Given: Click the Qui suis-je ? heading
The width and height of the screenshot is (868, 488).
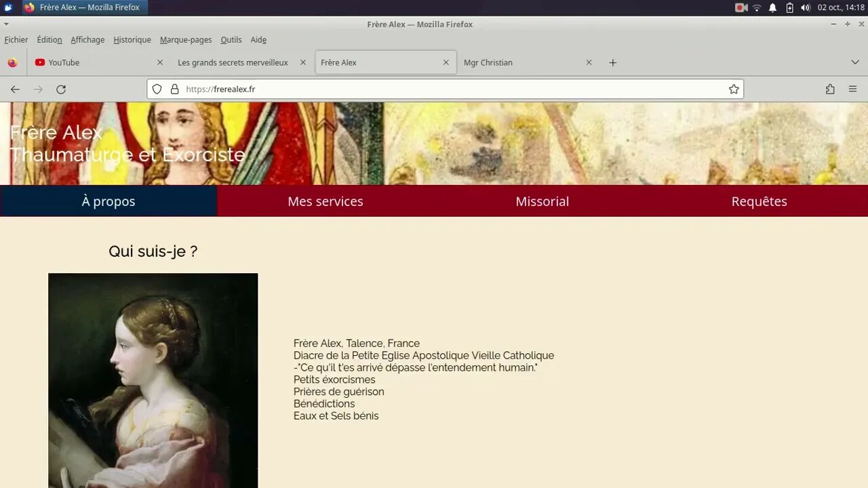Looking at the screenshot, I should [153, 251].
